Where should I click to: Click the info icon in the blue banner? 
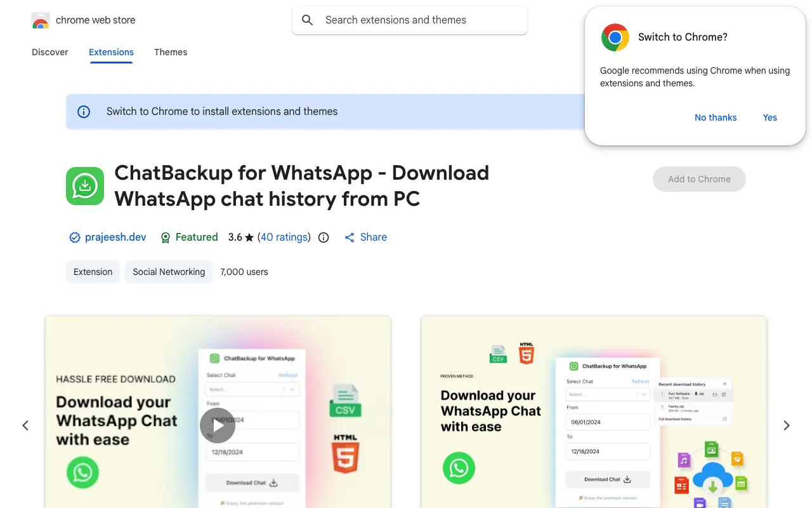84,112
